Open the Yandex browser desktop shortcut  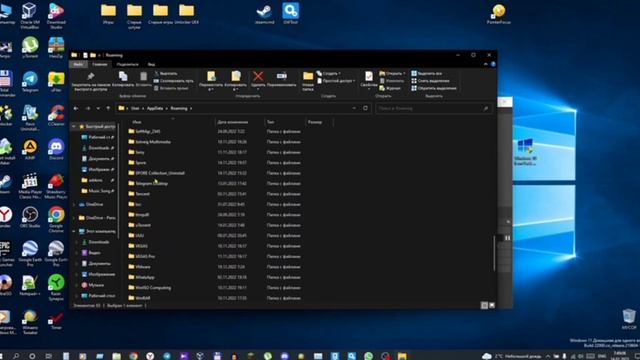point(6,217)
